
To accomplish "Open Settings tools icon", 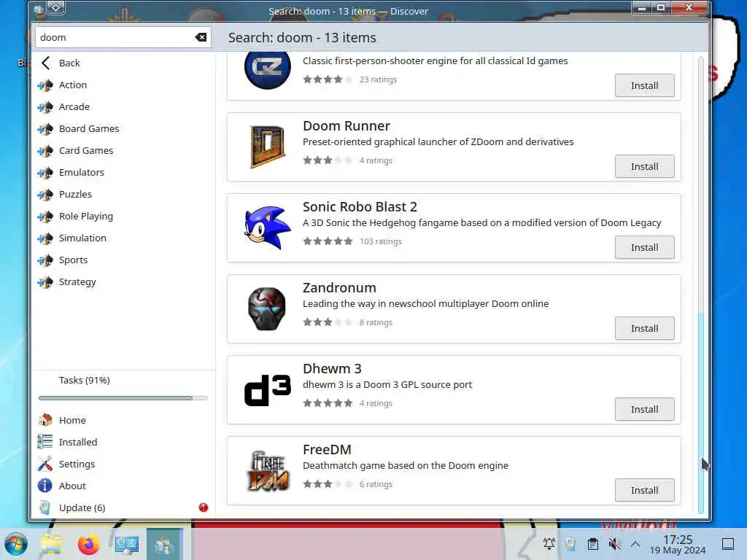I will pyautogui.click(x=45, y=464).
